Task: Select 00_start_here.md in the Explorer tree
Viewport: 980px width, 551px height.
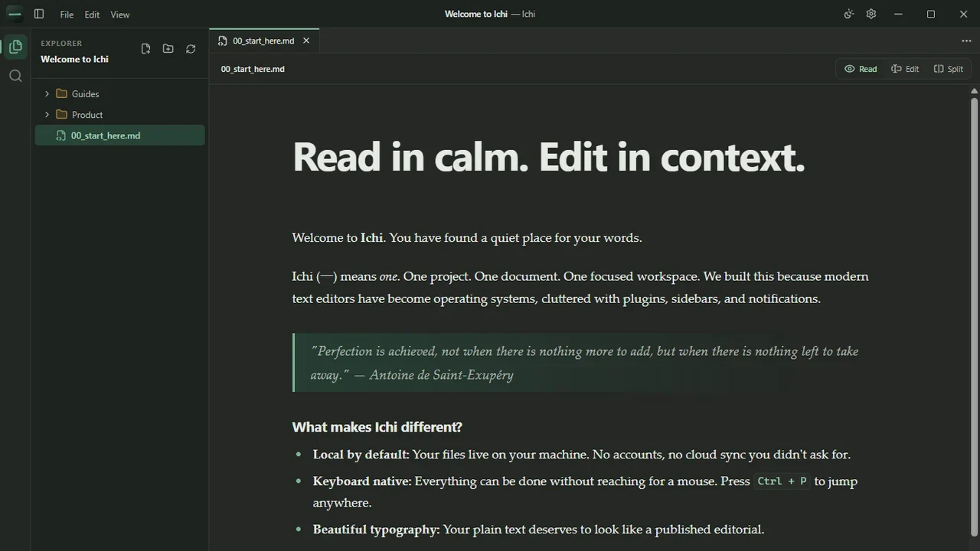Action: (x=120, y=135)
